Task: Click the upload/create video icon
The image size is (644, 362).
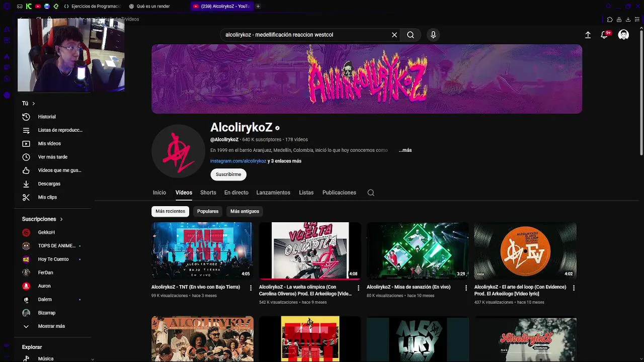Action: tap(588, 35)
